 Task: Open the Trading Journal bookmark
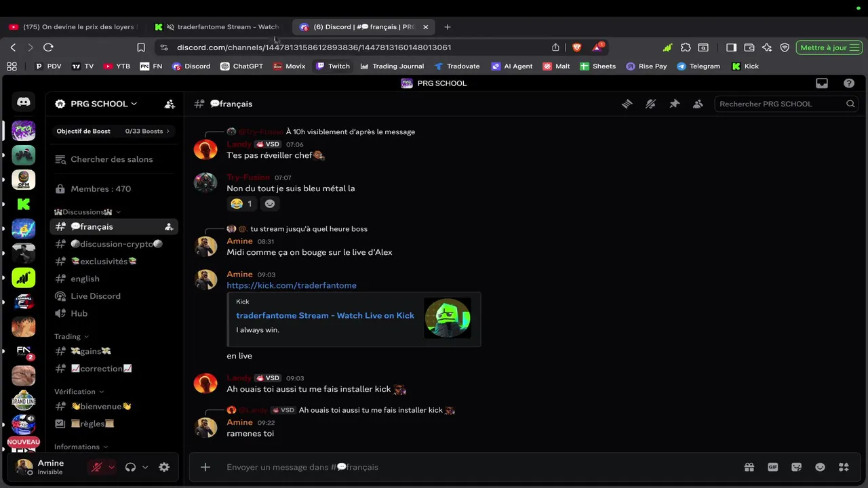pos(392,66)
